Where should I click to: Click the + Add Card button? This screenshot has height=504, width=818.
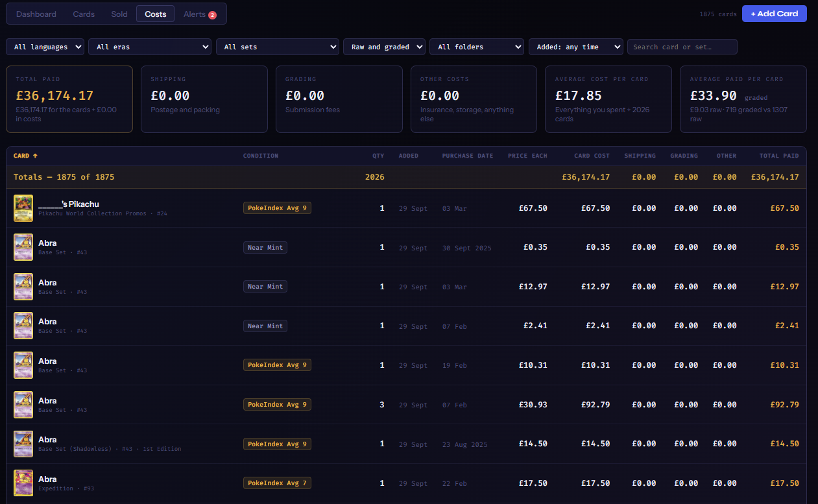point(775,14)
